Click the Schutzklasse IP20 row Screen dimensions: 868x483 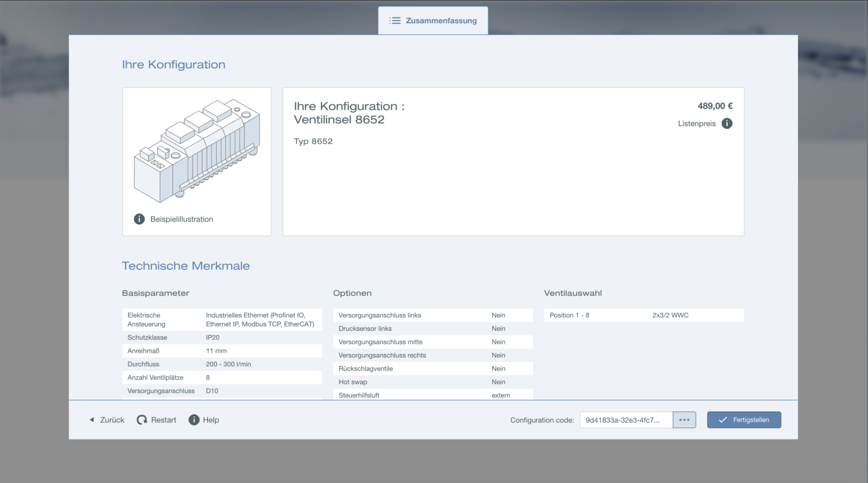(x=222, y=338)
